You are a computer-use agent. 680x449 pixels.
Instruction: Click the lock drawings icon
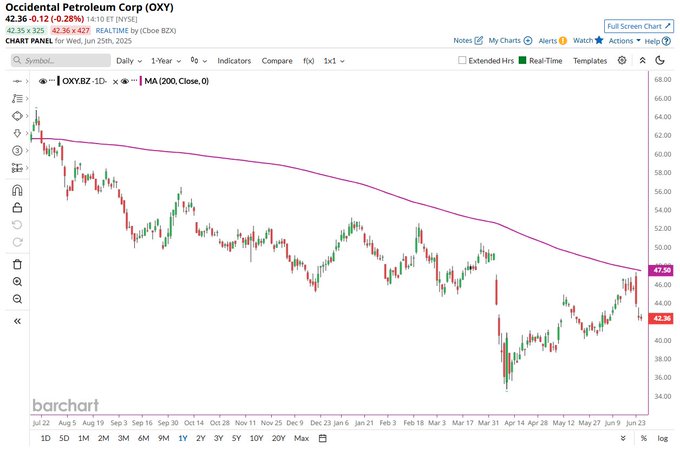(x=17, y=208)
